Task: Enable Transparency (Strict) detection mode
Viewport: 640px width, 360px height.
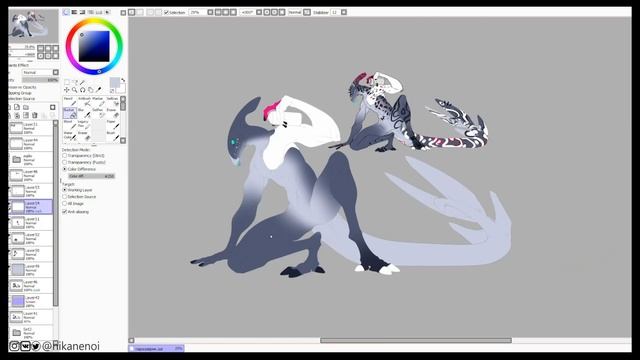Action: pyautogui.click(x=84, y=156)
